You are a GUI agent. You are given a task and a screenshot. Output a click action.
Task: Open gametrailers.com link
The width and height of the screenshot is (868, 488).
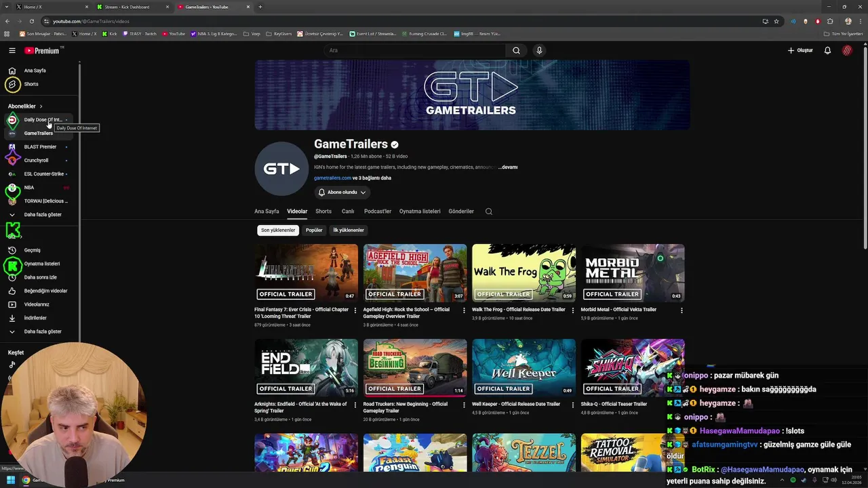[332, 178]
